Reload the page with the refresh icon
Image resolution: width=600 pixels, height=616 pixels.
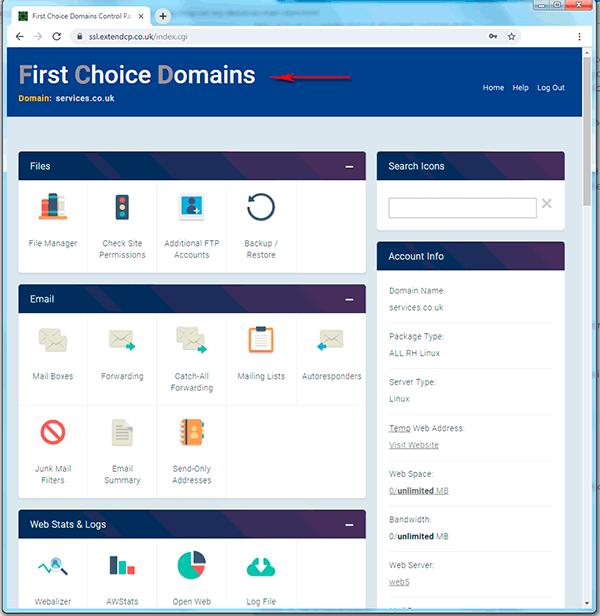[57, 37]
